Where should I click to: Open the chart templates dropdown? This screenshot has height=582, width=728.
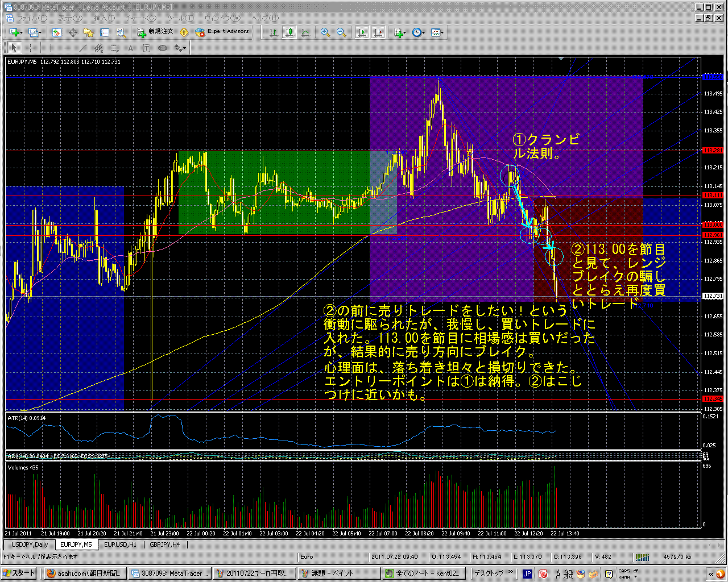click(x=437, y=32)
